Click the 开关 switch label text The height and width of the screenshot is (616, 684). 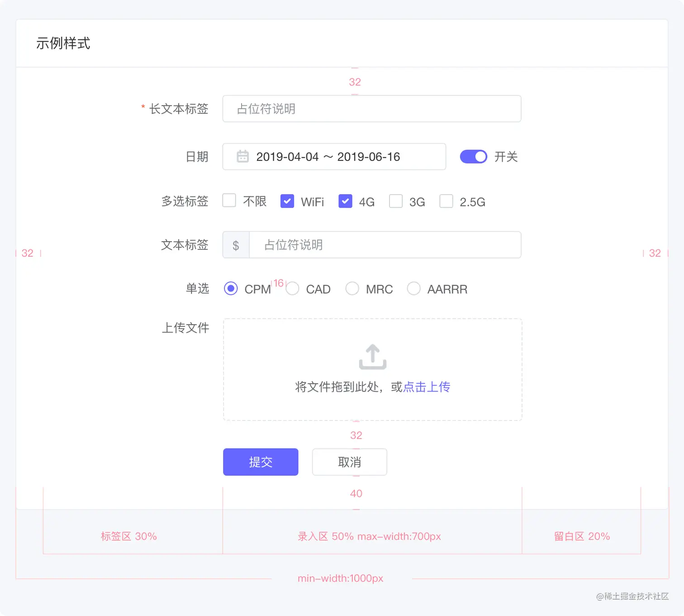(506, 157)
